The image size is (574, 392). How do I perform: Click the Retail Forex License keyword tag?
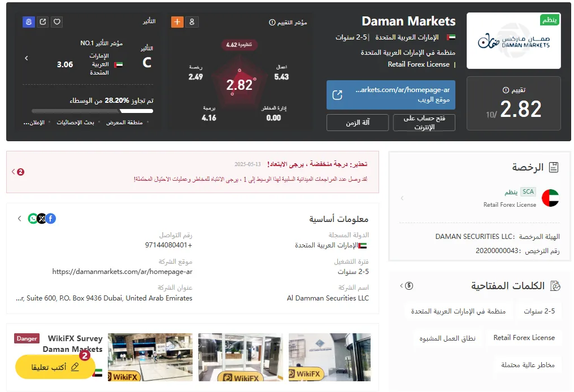(x=524, y=338)
